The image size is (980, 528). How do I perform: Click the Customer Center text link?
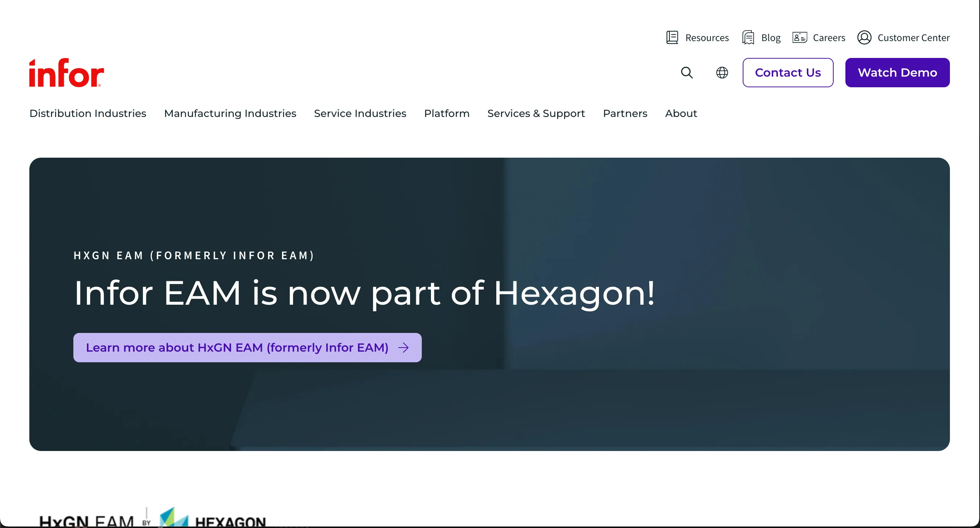pyautogui.click(x=913, y=38)
